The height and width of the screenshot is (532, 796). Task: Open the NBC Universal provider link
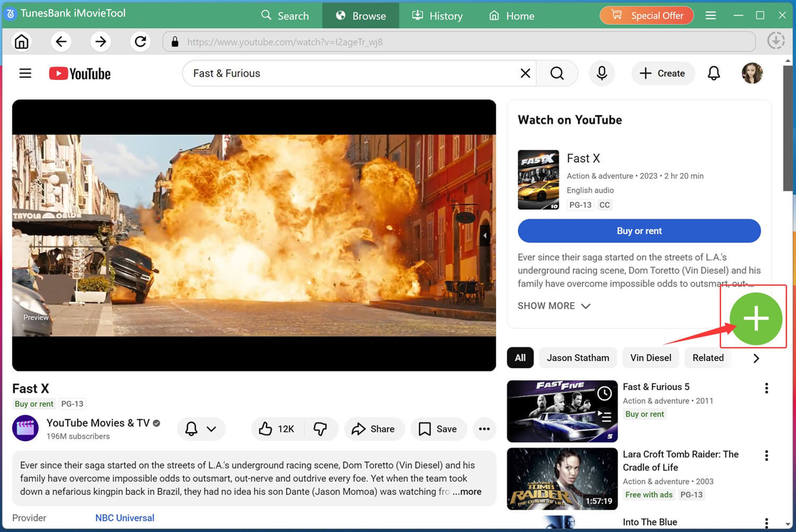(125, 518)
